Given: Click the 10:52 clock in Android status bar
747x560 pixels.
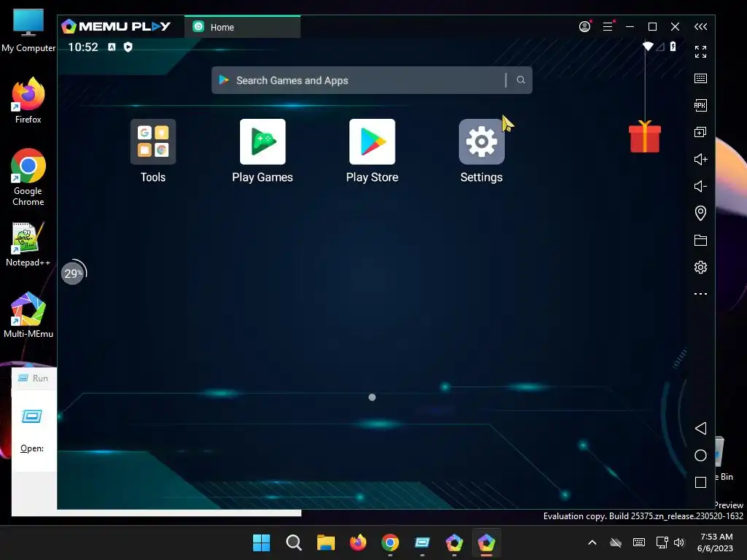Looking at the screenshot, I should tap(83, 47).
